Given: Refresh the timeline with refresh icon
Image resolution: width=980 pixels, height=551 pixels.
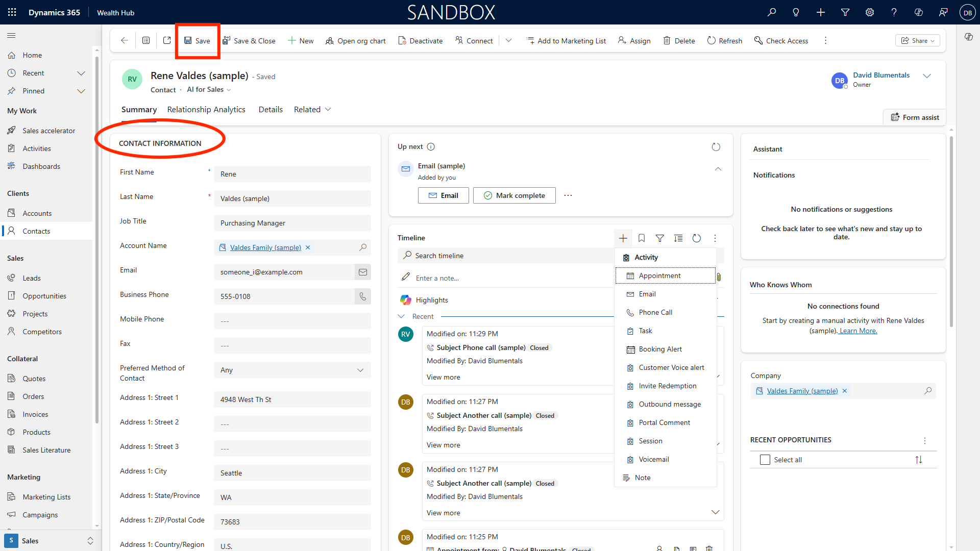Looking at the screenshot, I should [x=697, y=238].
